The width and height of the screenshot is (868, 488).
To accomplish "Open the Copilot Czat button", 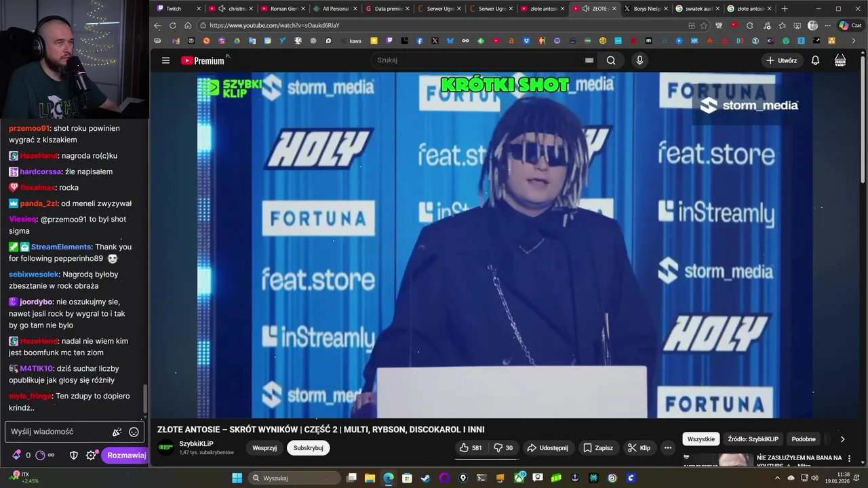I will click(850, 26).
